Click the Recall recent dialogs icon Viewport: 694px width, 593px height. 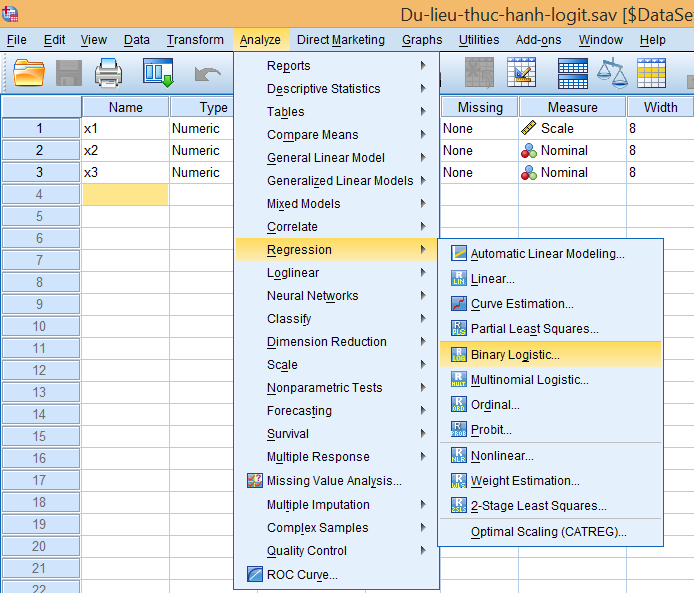[x=158, y=73]
